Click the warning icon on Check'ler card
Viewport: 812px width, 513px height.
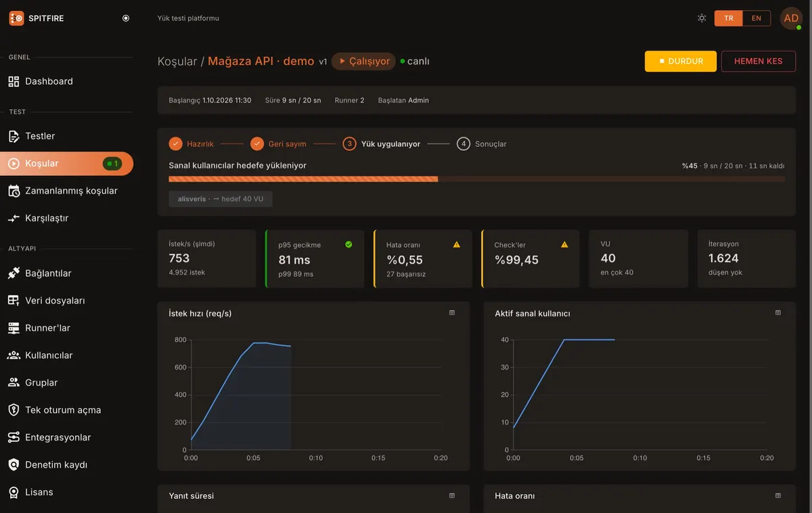[564, 244]
